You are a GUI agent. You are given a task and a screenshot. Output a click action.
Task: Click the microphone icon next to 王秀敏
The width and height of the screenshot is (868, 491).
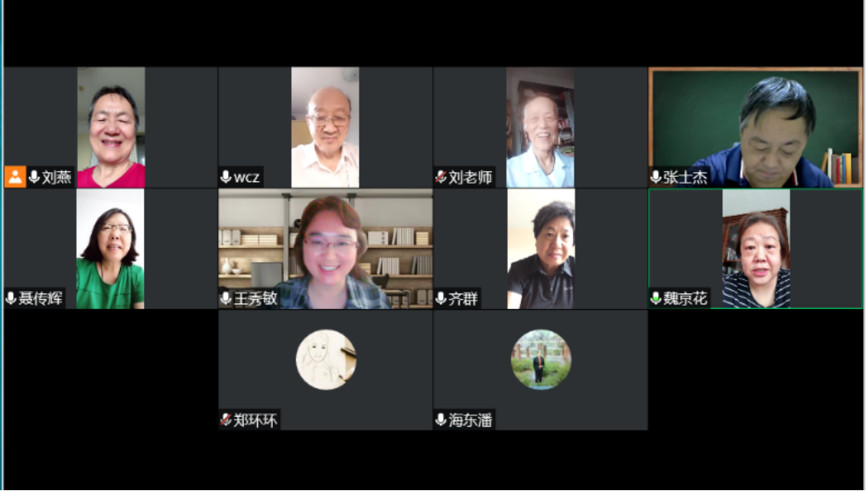226,298
